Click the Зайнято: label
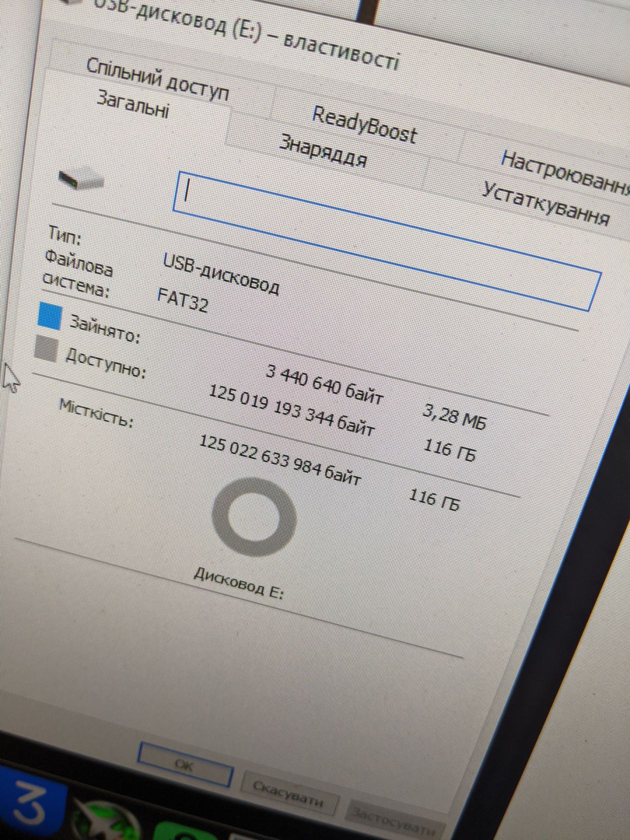Viewport: 630px width, 840px height. pos(105,329)
